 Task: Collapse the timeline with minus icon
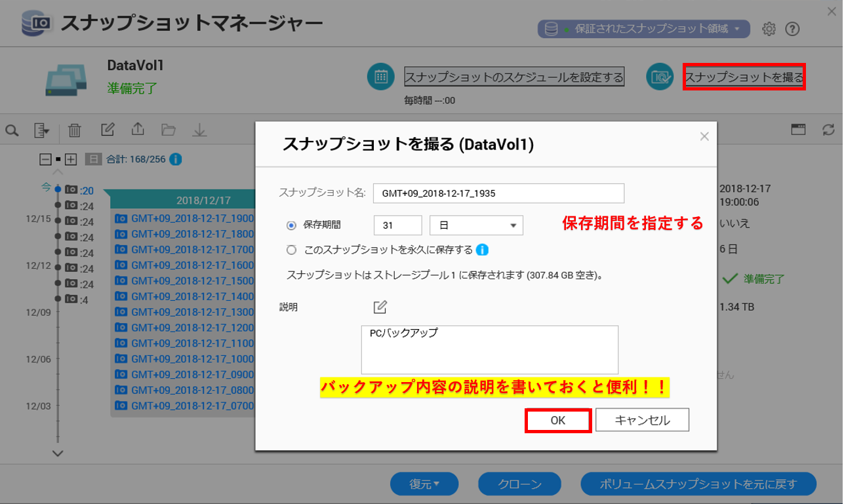45,159
